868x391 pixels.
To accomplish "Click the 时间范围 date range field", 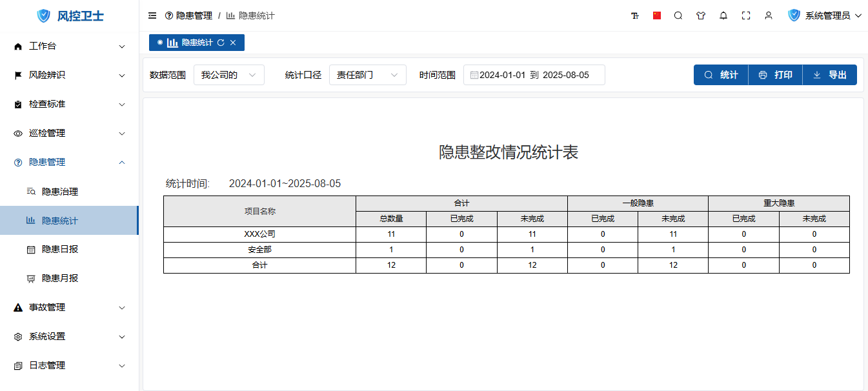I will (x=534, y=75).
